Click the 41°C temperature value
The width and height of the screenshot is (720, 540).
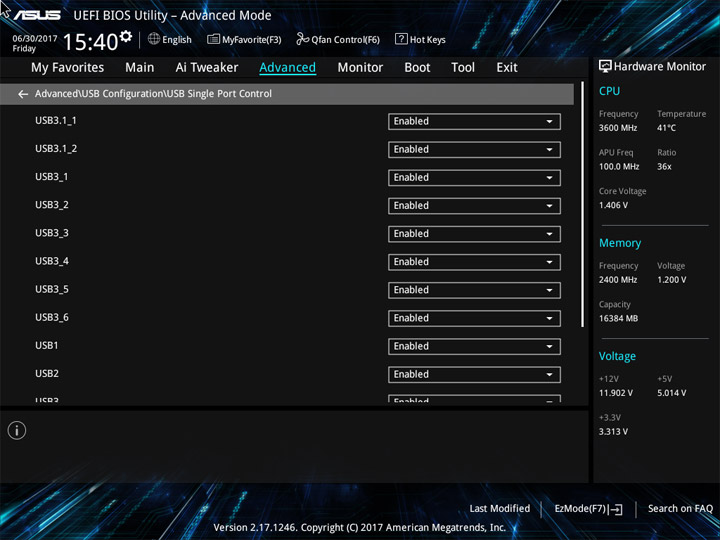point(666,128)
